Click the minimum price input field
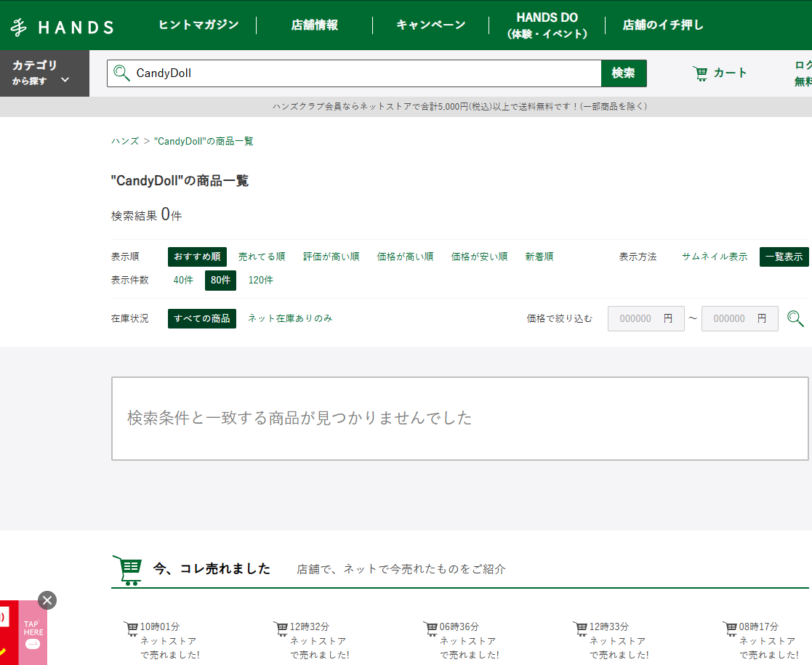The image size is (812, 665). point(646,318)
